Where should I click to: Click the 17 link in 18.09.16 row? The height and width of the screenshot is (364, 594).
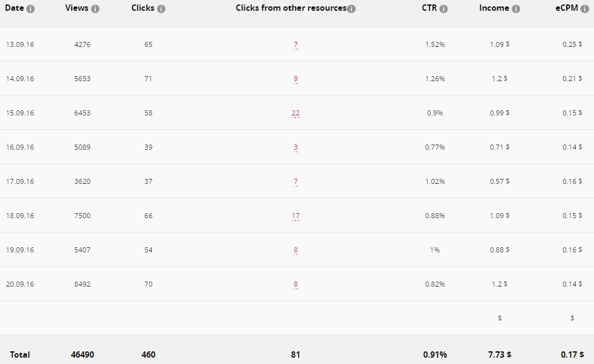click(296, 216)
